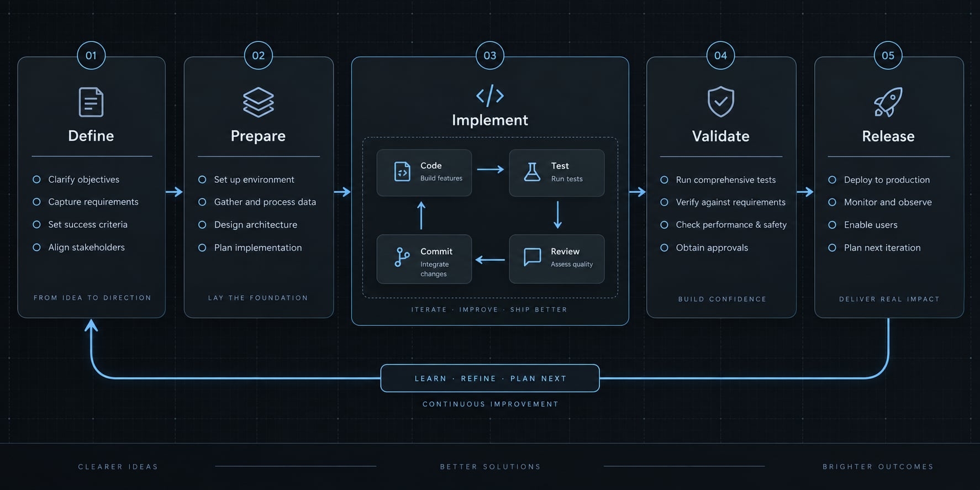
Task: Click the text Verify against requirements
Action: (730, 203)
